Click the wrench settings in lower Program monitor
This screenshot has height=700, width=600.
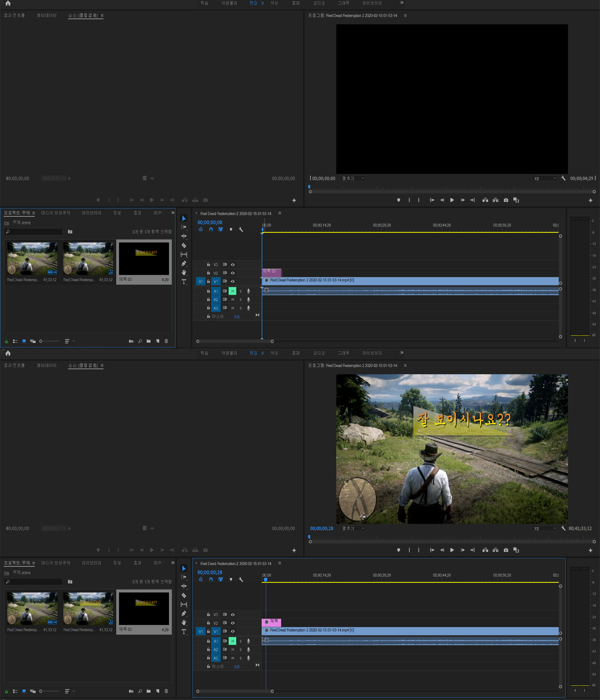tap(563, 528)
